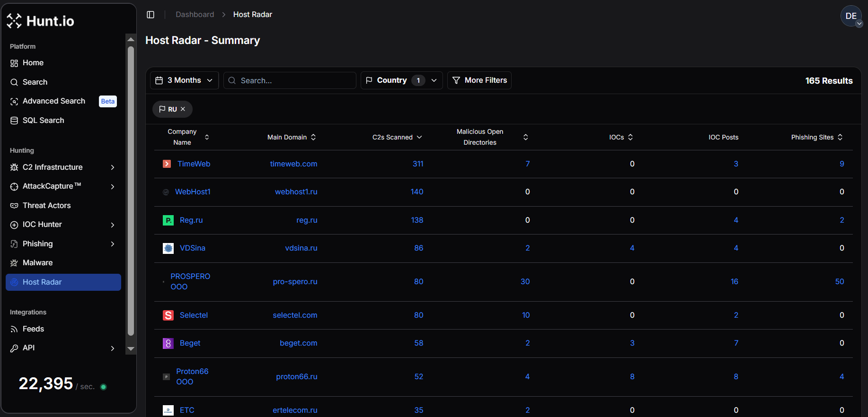Viewport: 868px width, 417px height.
Task: Click the Beget logo icon
Action: 168,343
